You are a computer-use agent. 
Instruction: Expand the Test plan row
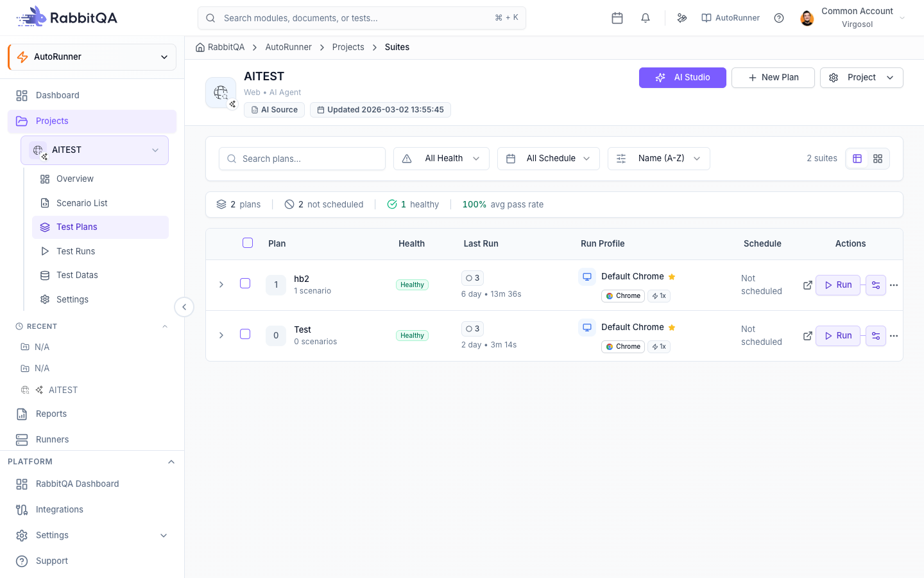(x=221, y=335)
